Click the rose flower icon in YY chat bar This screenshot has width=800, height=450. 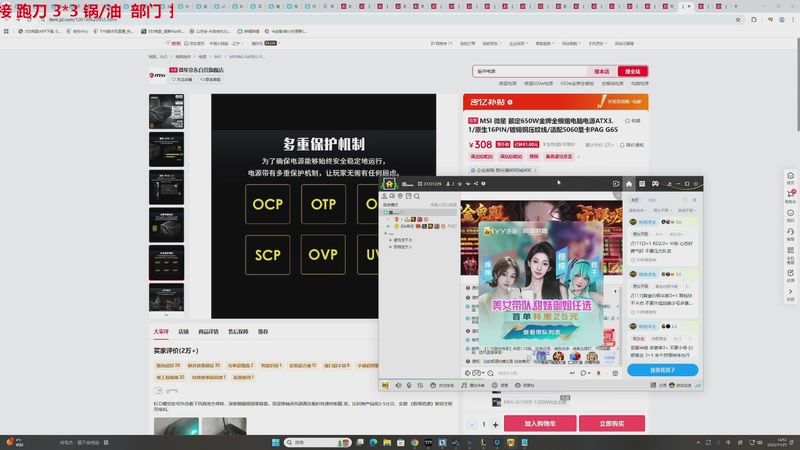598,373
